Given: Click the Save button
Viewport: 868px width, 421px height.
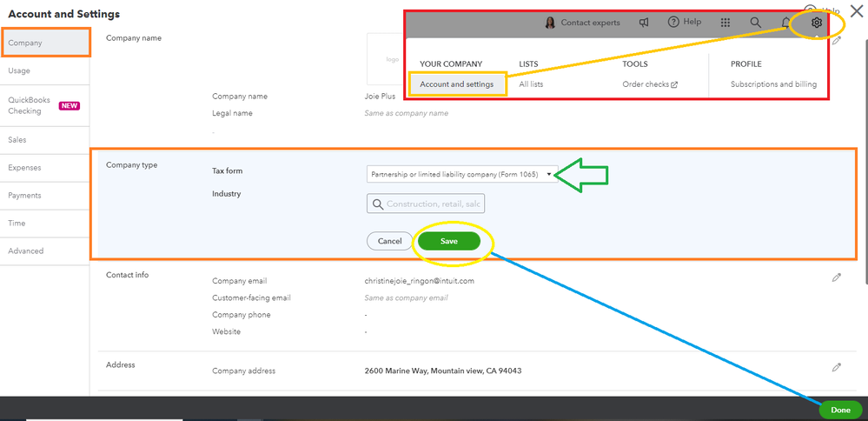Looking at the screenshot, I should [449, 241].
